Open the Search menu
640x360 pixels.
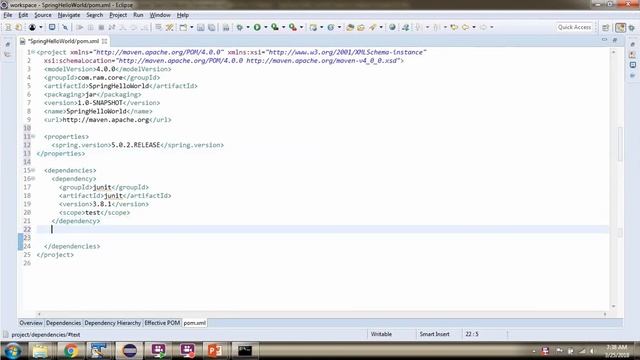point(95,15)
